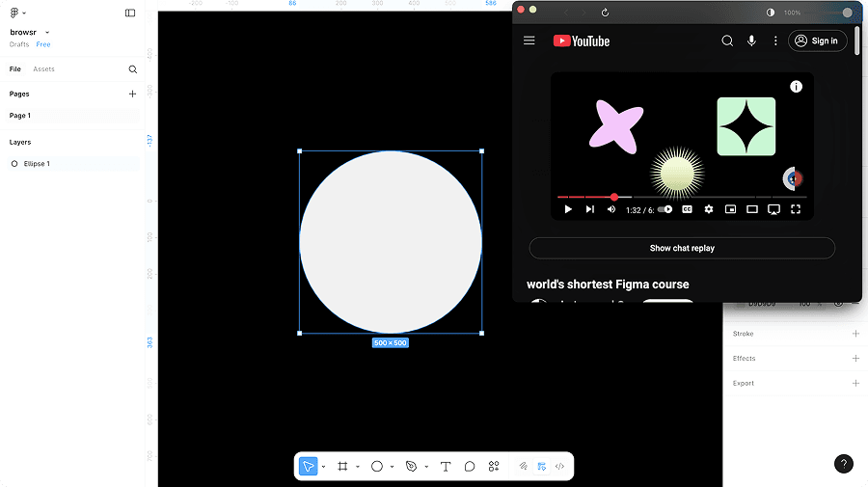Image resolution: width=868 pixels, height=487 pixels.
Task: Start YouTube voice search microphone
Action: [751, 41]
